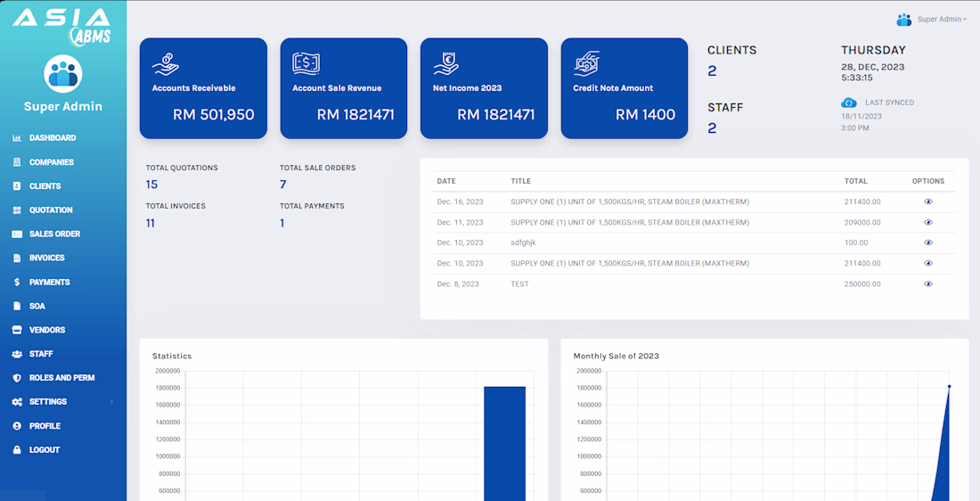The width and height of the screenshot is (980, 501).
Task: Click the 250000.00 total cell
Action: 862,284
